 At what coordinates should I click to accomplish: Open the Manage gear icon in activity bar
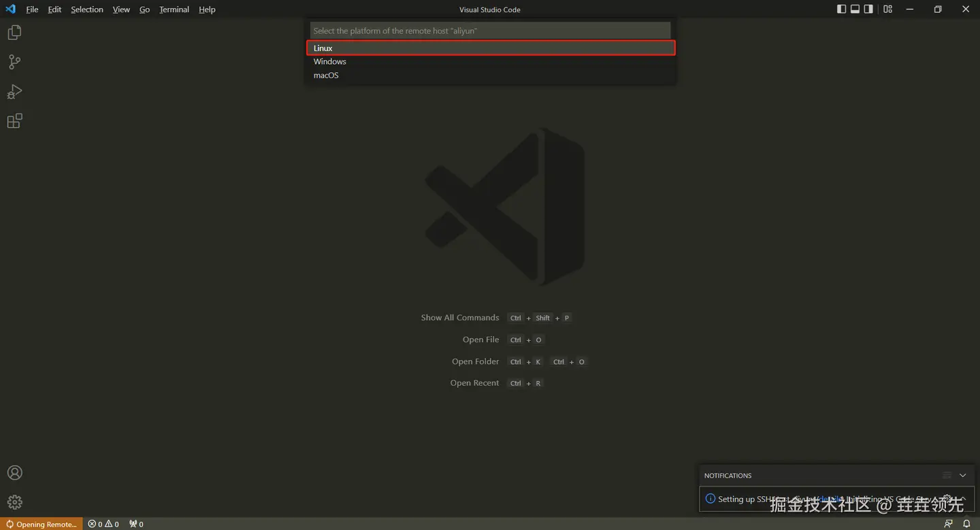[x=14, y=502]
